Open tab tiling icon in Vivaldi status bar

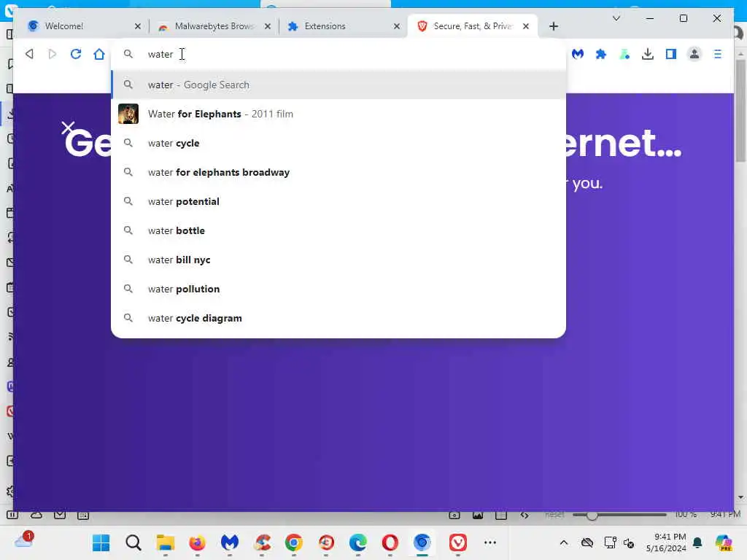pos(501,515)
